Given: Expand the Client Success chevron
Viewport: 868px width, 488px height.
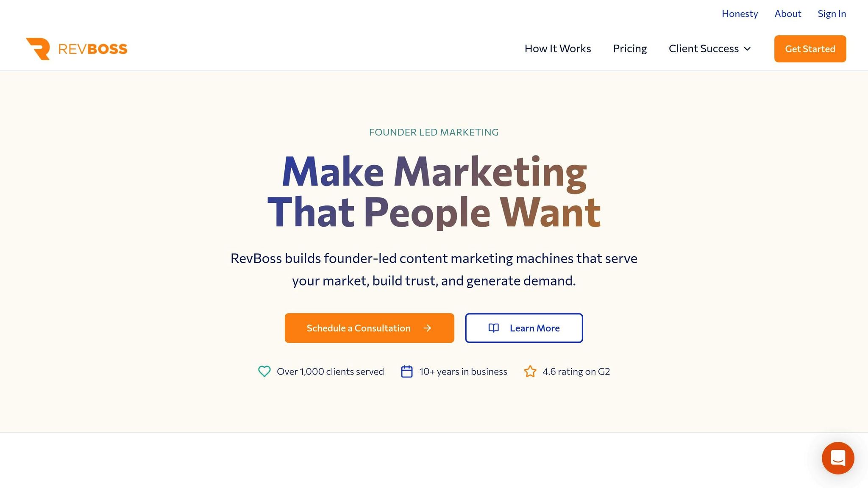Looking at the screenshot, I should [x=748, y=49].
